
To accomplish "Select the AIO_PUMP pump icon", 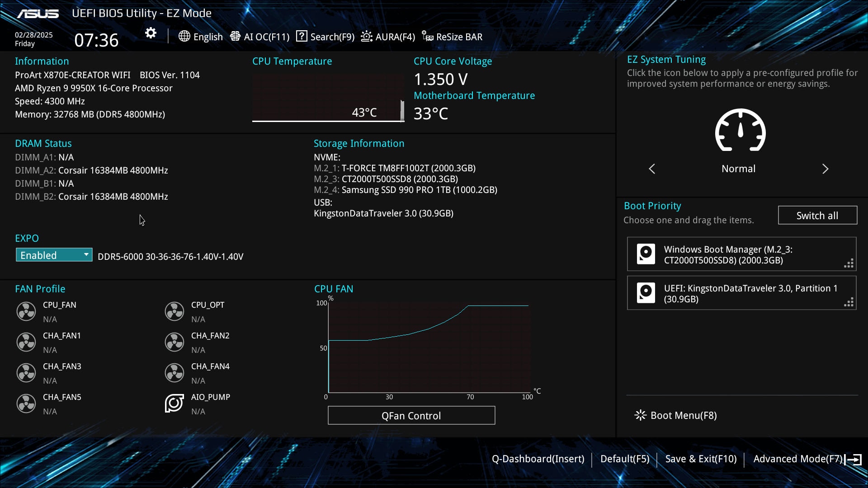I will tap(175, 404).
